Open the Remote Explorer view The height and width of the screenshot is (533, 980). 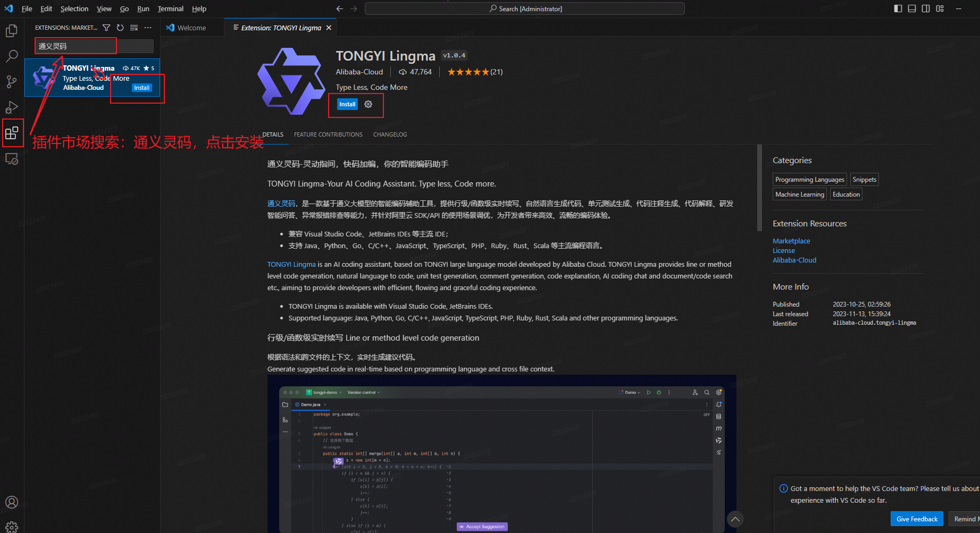pos(12,158)
